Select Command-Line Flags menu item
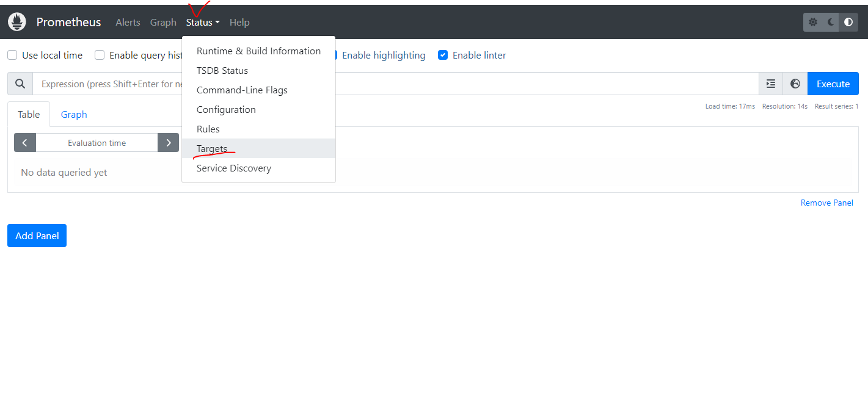868x396 pixels. tap(258, 90)
